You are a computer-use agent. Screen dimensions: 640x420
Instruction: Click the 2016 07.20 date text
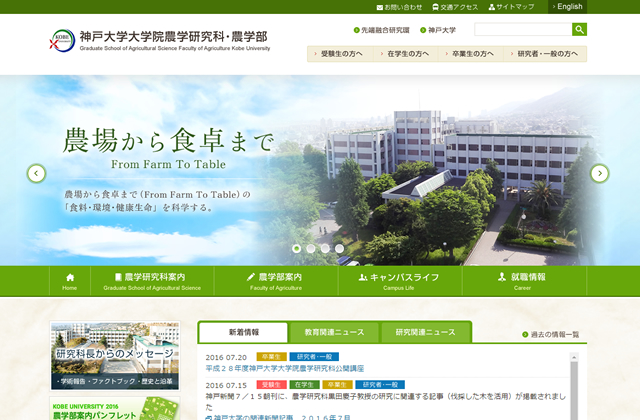pyautogui.click(x=226, y=358)
